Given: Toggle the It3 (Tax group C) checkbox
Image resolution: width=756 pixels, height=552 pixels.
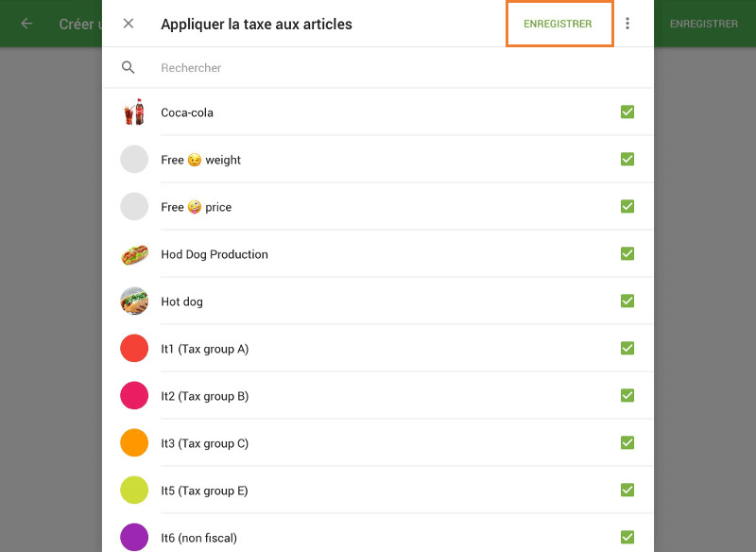Looking at the screenshot, I should [627, 442].
